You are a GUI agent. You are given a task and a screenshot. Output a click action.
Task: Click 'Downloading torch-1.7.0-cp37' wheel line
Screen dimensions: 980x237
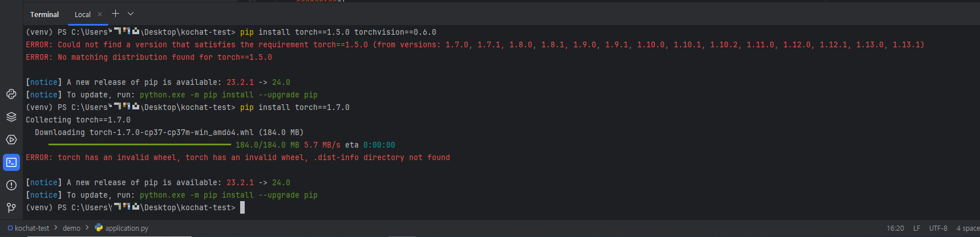pos(169,132)
